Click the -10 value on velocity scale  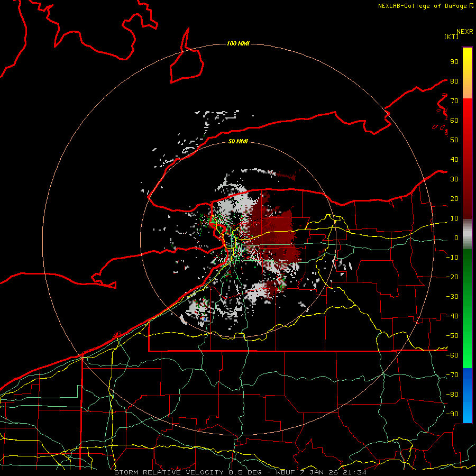click(x=452, y=258)
